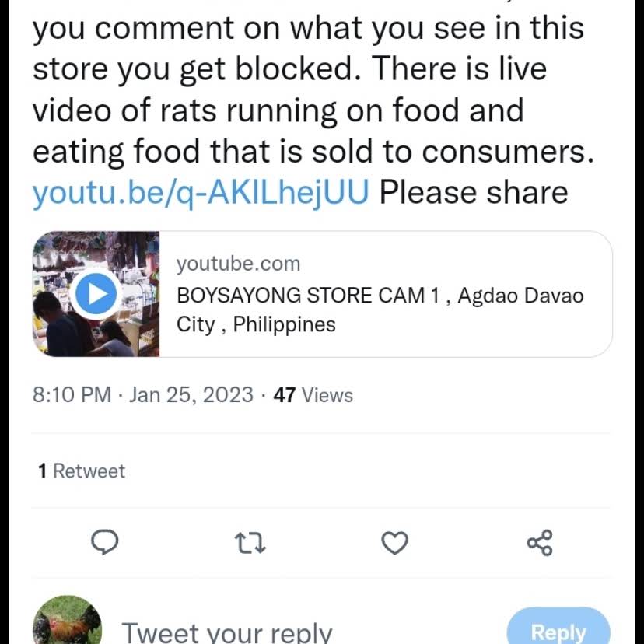644x644 pixels.
Task: Retweet this tweet using the arrows icon
Action: [x=250, y=543]
